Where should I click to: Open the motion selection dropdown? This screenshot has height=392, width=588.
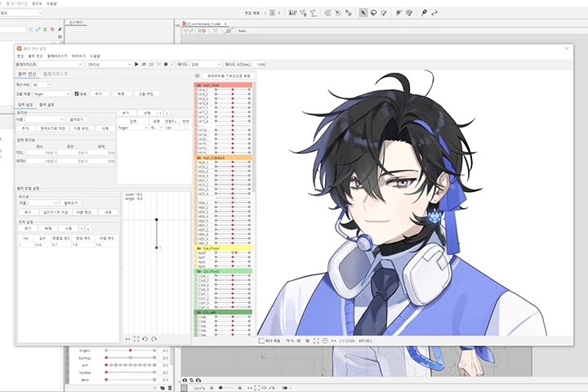pos(109,65)
